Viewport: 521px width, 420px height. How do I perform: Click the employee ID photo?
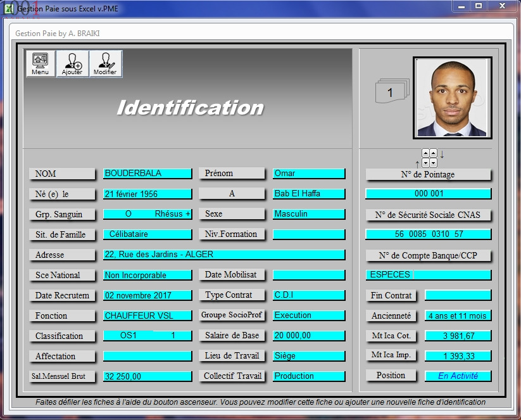pyautogui.click(x=452, y=98)
